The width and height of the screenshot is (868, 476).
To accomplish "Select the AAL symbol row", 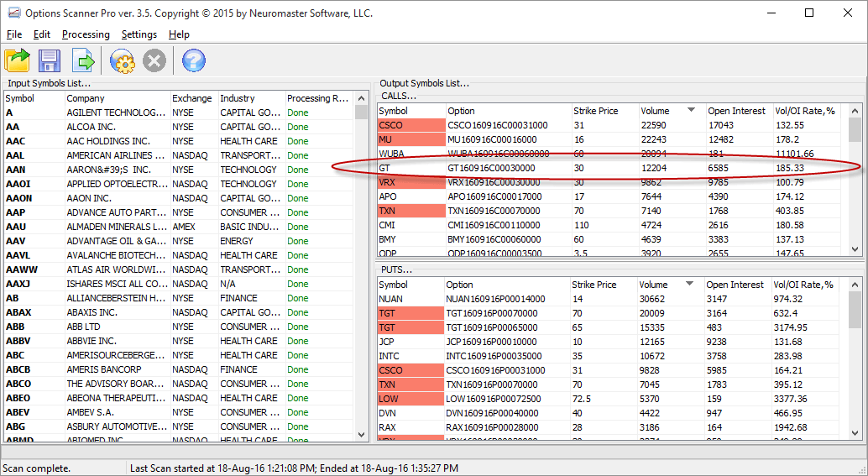I will 179,155.
